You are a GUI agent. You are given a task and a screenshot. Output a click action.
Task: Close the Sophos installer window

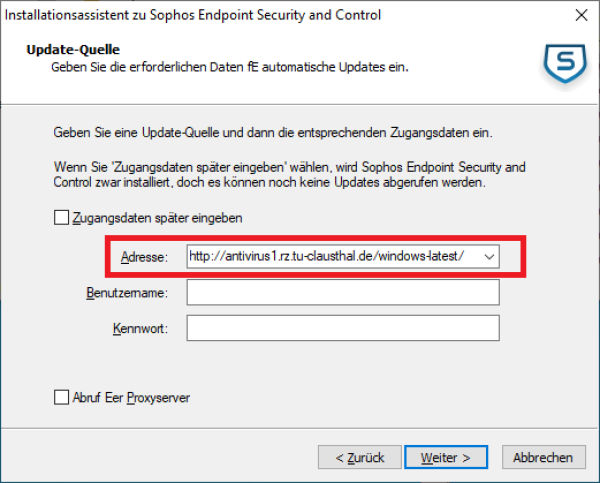[581, 16]
